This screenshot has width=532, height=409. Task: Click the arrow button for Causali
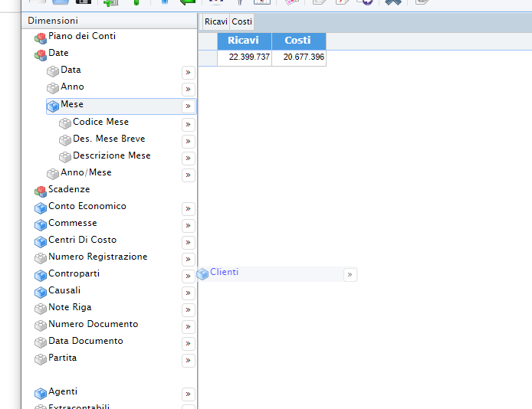coord(188,293)
